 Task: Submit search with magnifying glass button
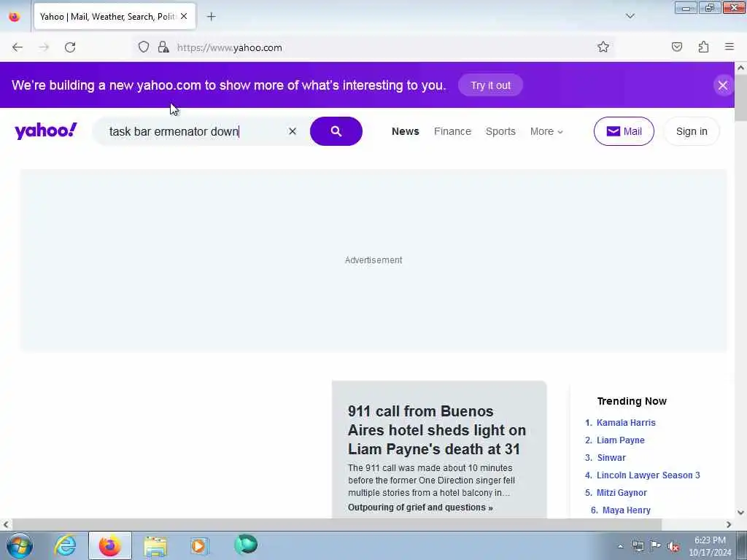336,131
